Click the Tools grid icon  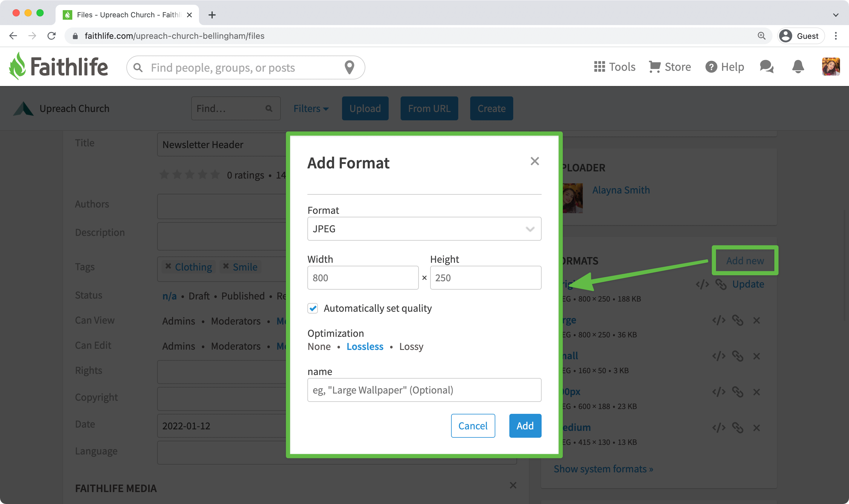599,67
